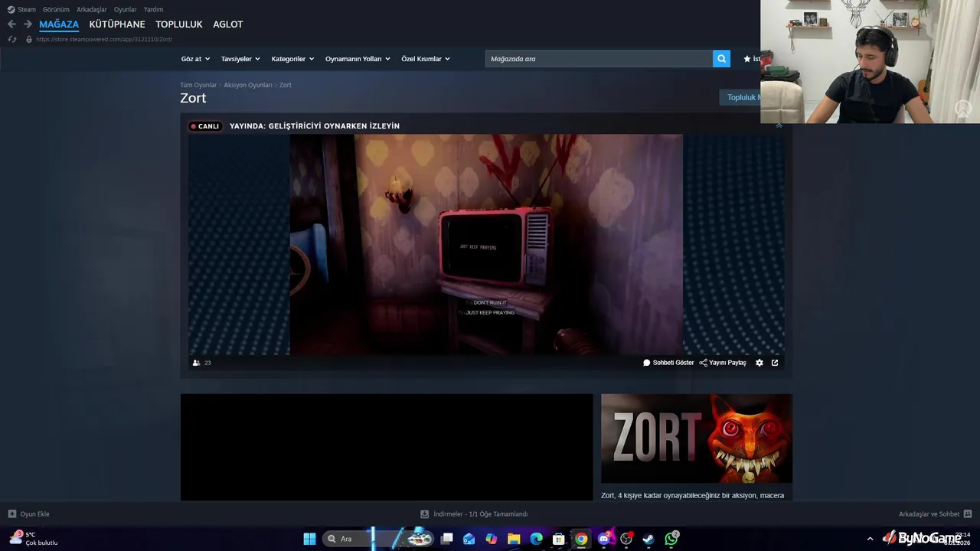Expand the Oynamanın Yolları dropdown
The height and width of the screenshot is (551, 980).
point(358,59)
